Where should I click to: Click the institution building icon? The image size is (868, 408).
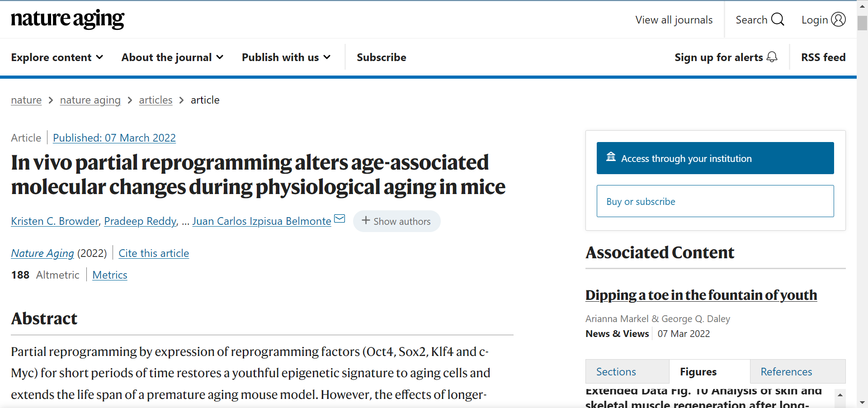(611, 157)
